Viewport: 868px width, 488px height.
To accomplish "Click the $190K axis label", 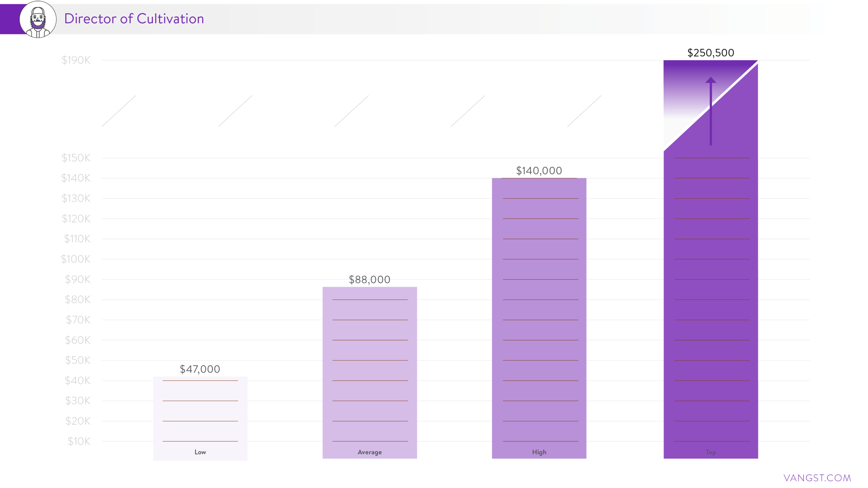I will pyautogui.click(x=76, y=60).
